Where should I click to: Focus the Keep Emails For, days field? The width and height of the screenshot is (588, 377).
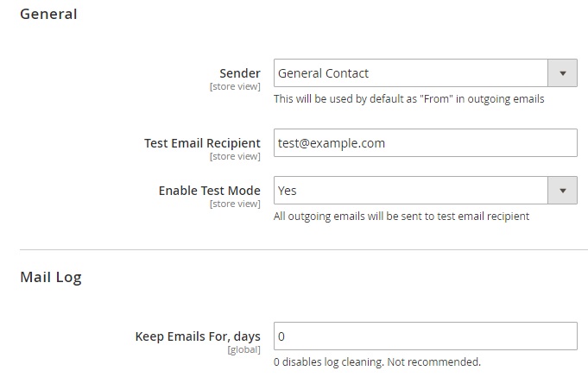425,336
